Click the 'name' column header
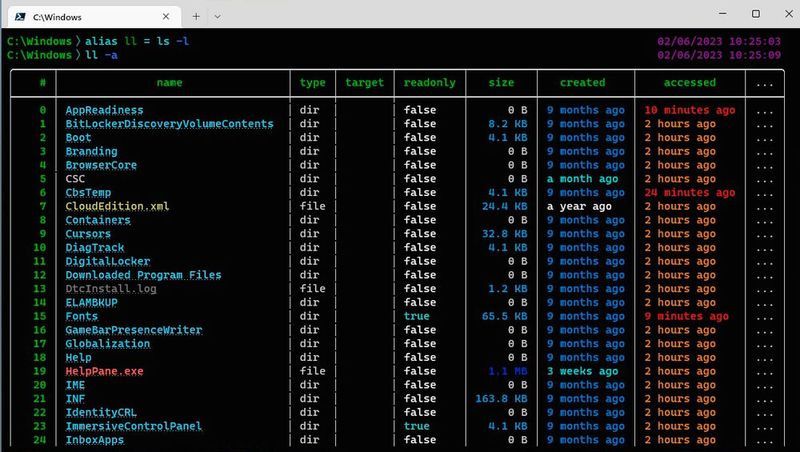This screenshot has height=452, width=800. pyautogui.click(x=169, y=83)
